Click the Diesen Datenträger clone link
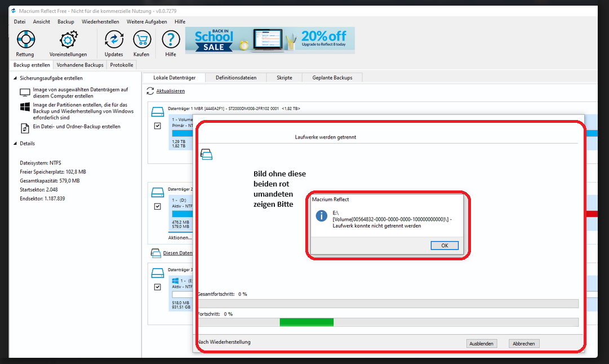Image resolution: width=609 pixels, height=364 pixels. pos(177,253)
